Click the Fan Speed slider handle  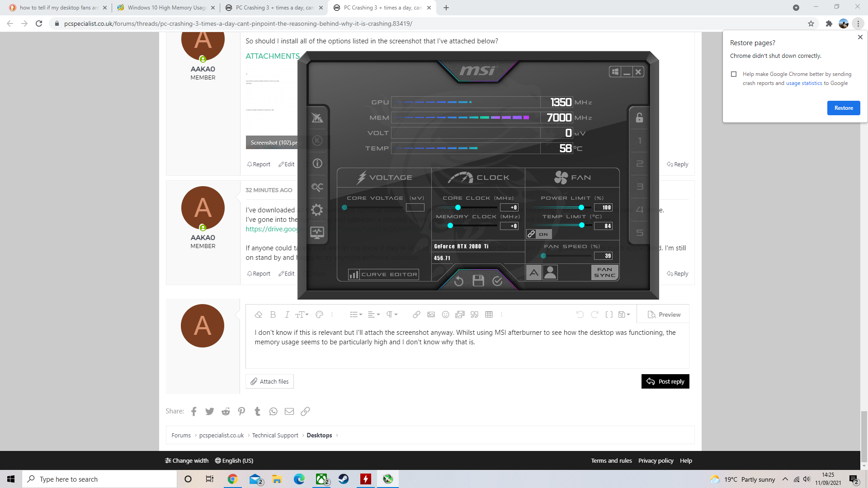point(543,256)
